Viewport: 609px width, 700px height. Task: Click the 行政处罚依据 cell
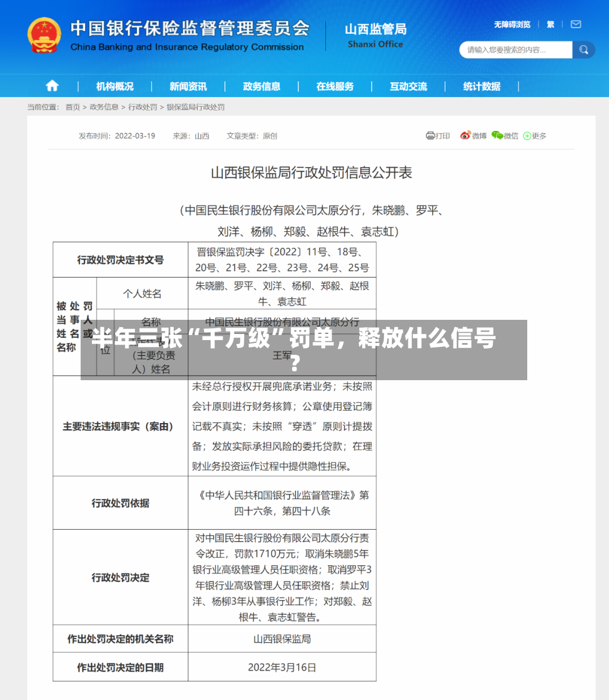click(121, 503)
